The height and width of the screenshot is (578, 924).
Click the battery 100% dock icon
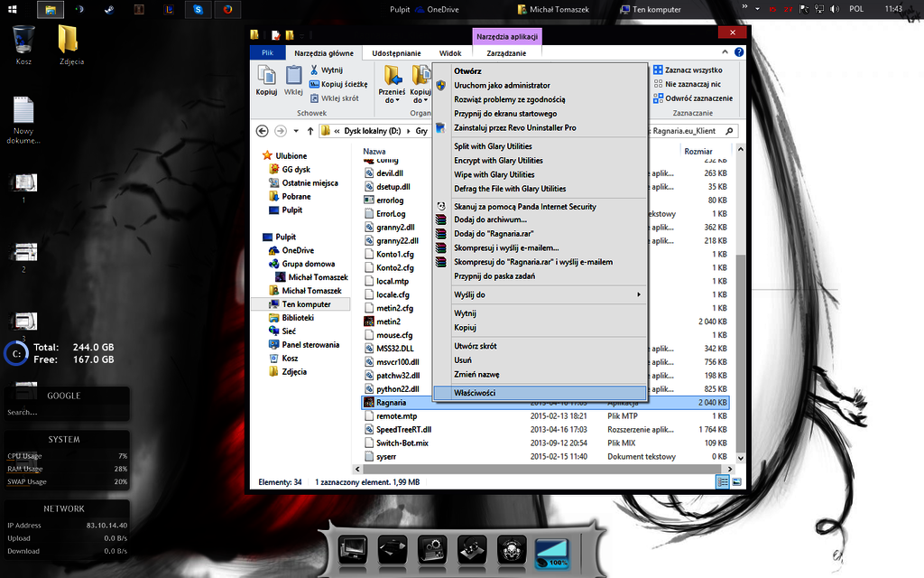(552, 553)
